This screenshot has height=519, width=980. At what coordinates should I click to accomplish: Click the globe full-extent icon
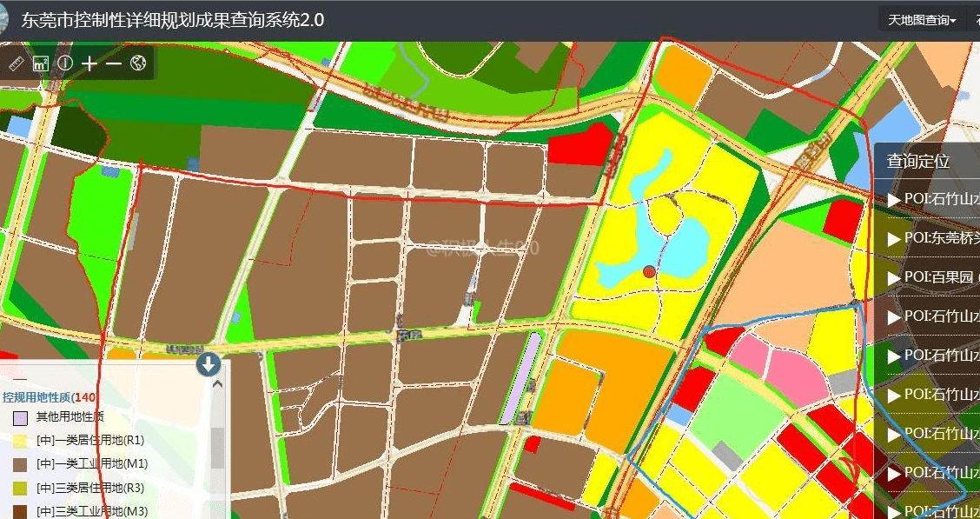[x=138, y=63]
